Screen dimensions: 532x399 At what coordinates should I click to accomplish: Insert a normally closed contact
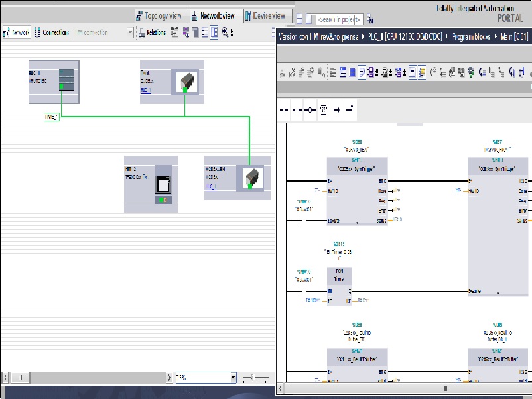point(297,110)
